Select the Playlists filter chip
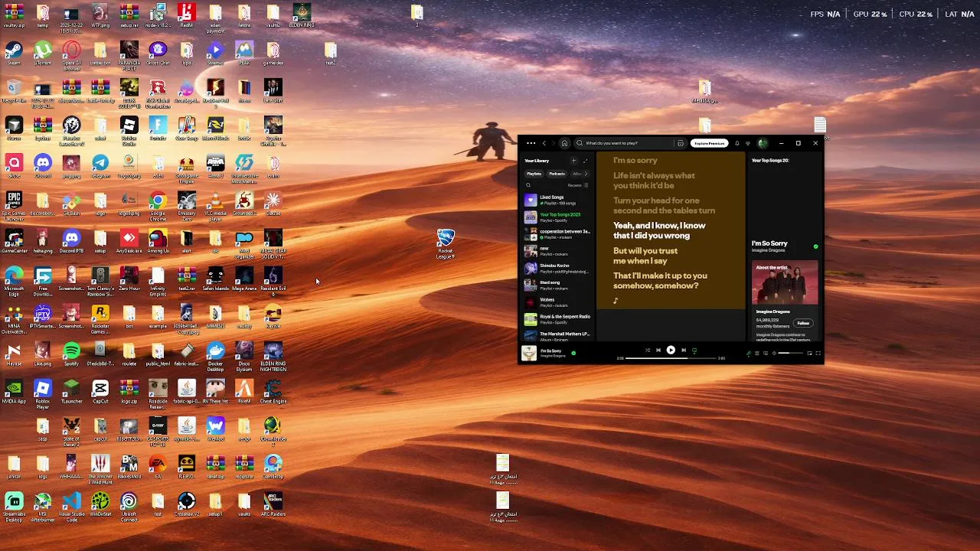The height and width of the screenshot is (551, 980). [x=534, y=174]
